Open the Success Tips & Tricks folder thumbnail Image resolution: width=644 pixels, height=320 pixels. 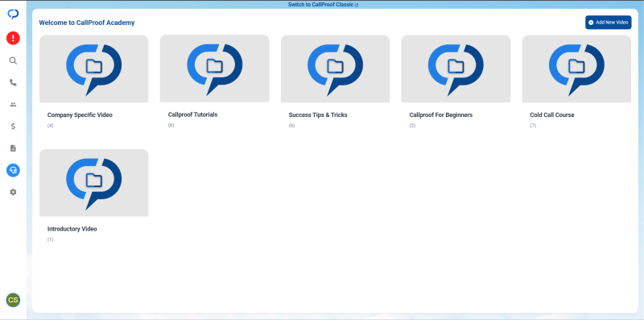335,69
